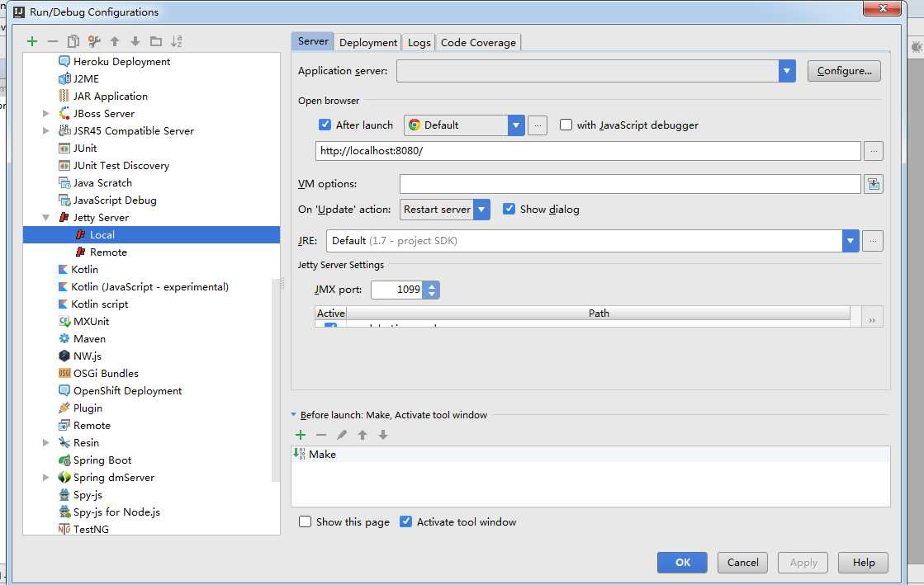Image resolution: width=924 pixels, height=585 pixels.
Task: Click the Jetty paths table overflow arrows
Action: tap(872, 320)
